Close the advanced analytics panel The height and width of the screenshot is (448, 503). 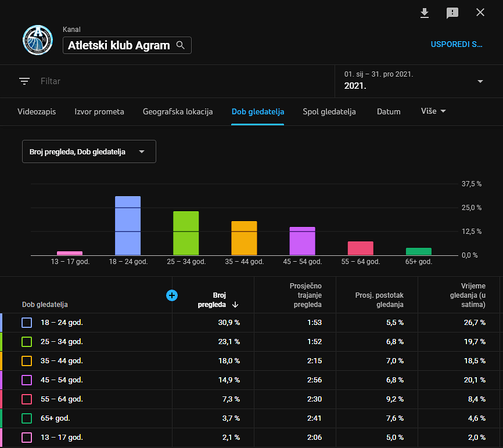point(480,13)
